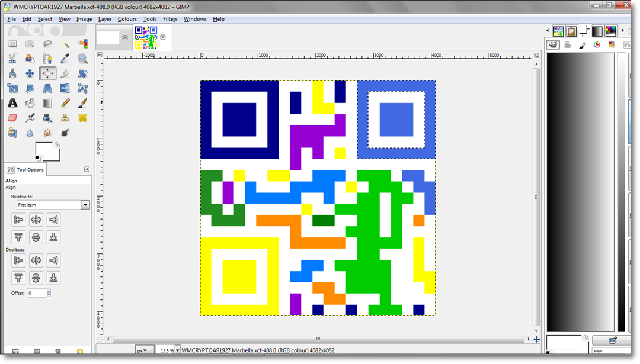This screenshot has width=640, height=364.
Task: Choose the Bucket Fill tool
Action: (30, 103)
